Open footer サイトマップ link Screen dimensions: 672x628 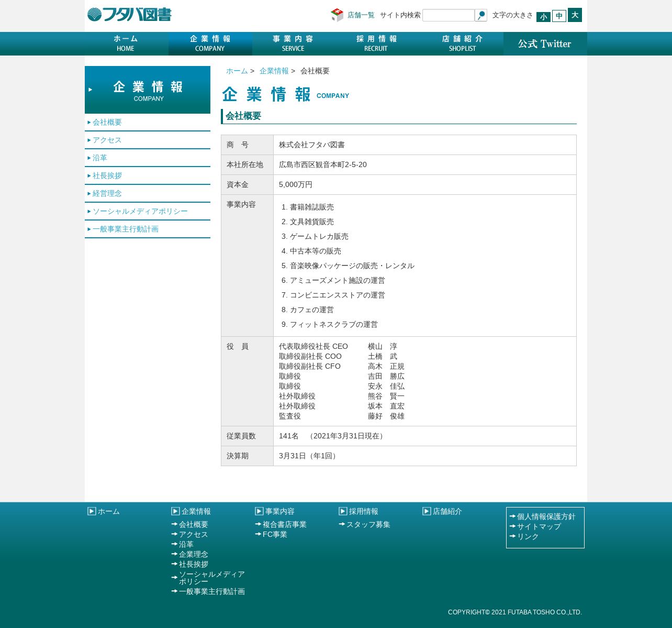point(539,526)
